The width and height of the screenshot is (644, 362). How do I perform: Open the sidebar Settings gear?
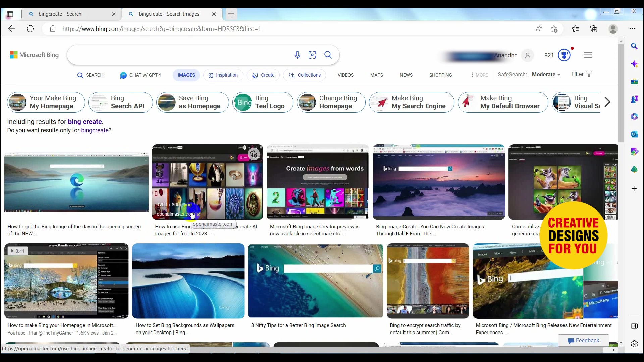pos(634,344)
